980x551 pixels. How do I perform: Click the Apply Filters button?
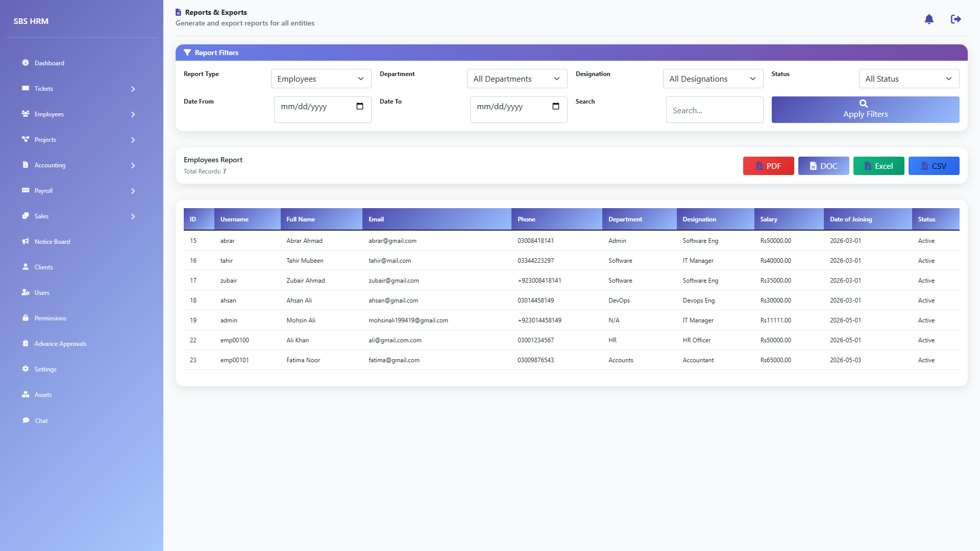point(865,110)
